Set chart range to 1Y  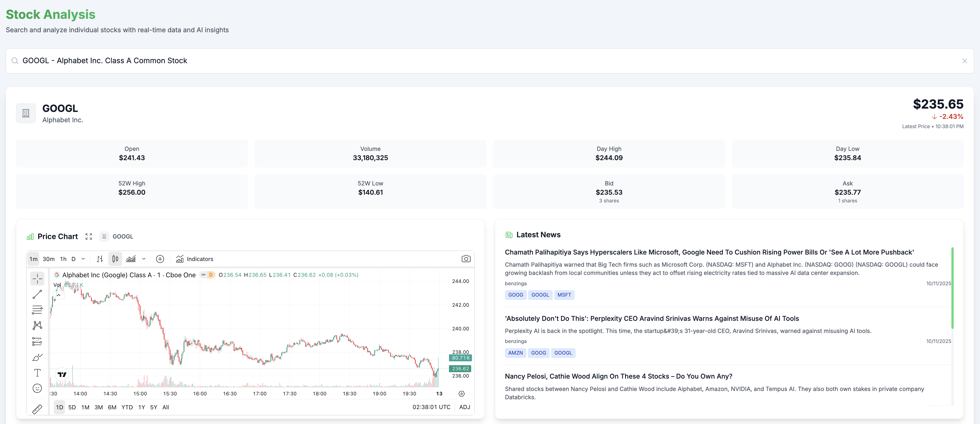coord(142,407)
